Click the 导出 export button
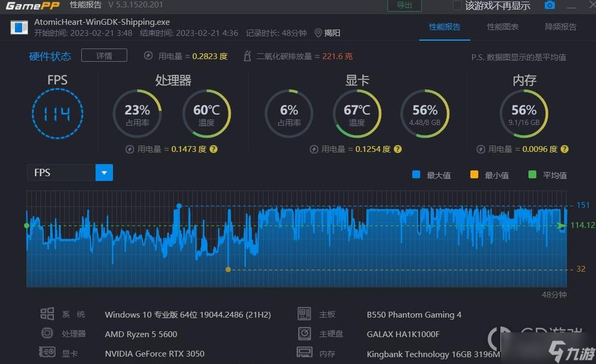The width and height of the screenshot is (596, 364). [404, 5]
